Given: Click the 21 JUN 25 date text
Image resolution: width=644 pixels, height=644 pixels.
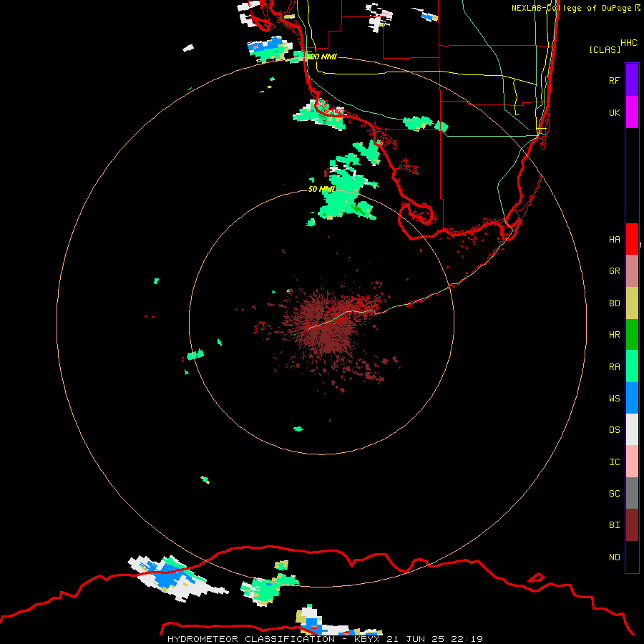Looking at the screenshot, I should [416, 639].
